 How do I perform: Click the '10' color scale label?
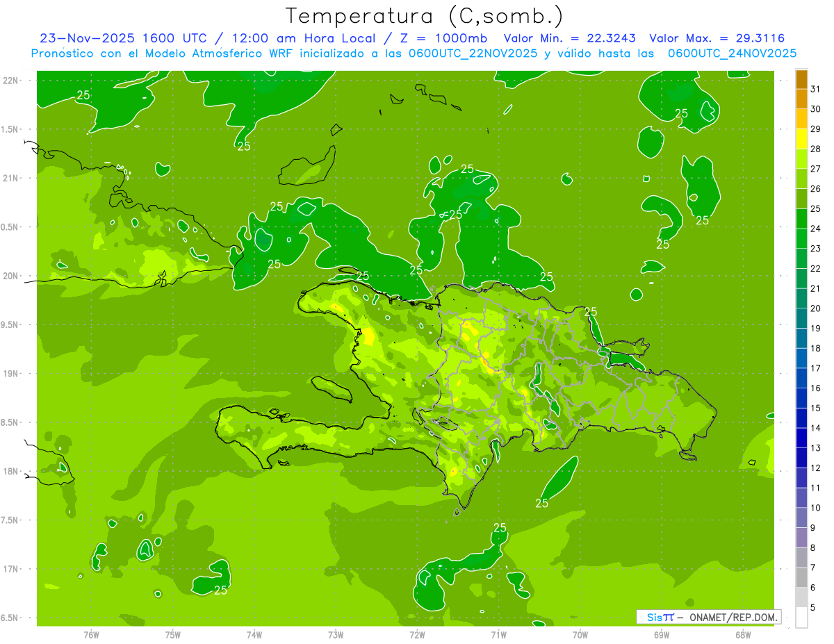[x=816, y=509]
